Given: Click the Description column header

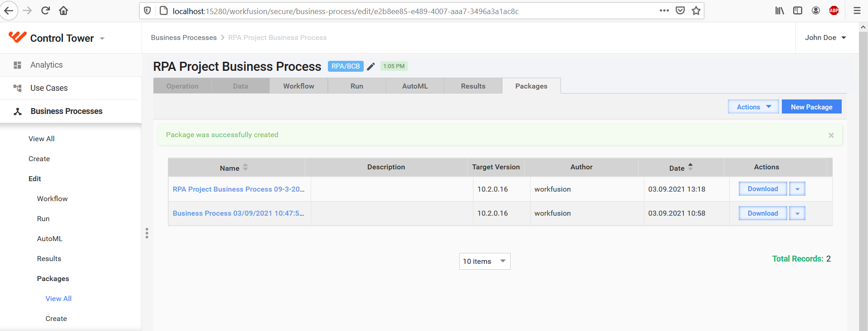Looking at the screenshot, I should 386,167.
